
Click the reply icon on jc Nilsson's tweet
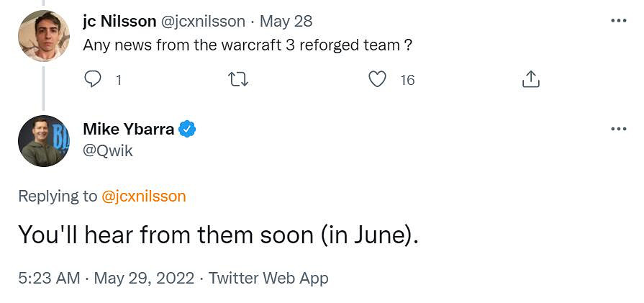coord(93,79)
